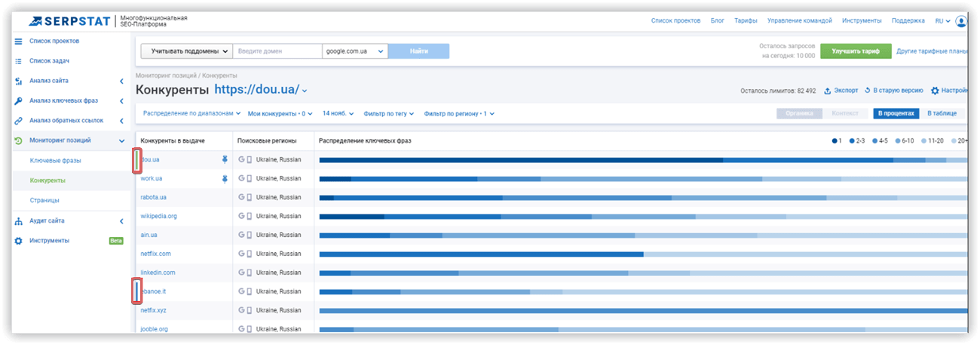Switch view to В процентах
980x345 pixels.
coord(896,113)
